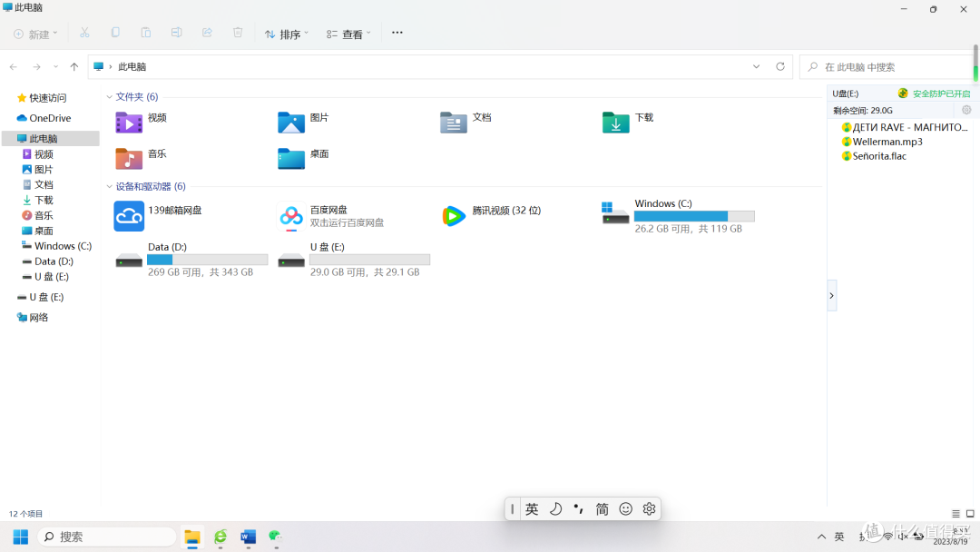Open the three-dots more options menu
The height and width of the screenshot is (552, 980).
[397, 33]
